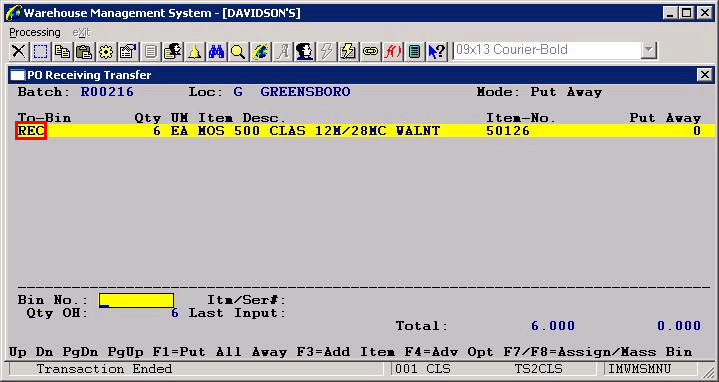The width and height of the screenshot is (719, 382).
Task: Click the blue binoculars find icon
Action: coord(216,51)
